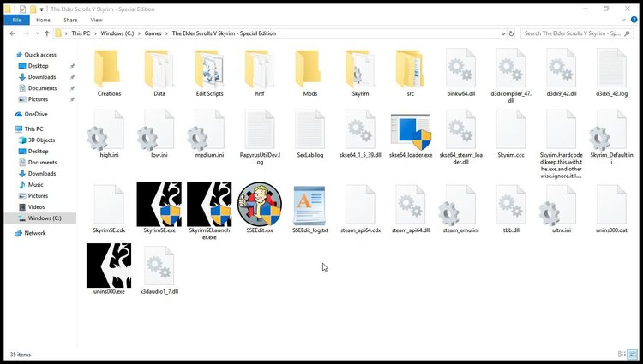Viewport: 643px width, 364px height.
Task: Select the Skyrim.ccc file
Action: coord(511,134)
